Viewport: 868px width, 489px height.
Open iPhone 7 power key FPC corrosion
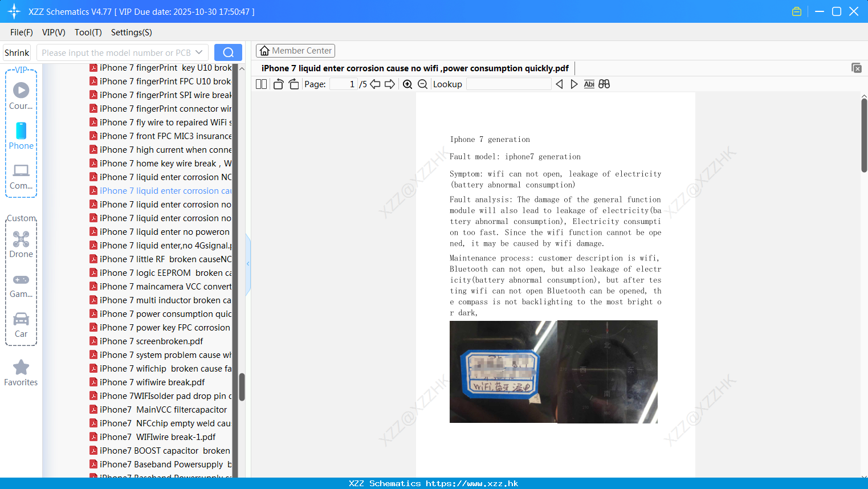[160, 328]
